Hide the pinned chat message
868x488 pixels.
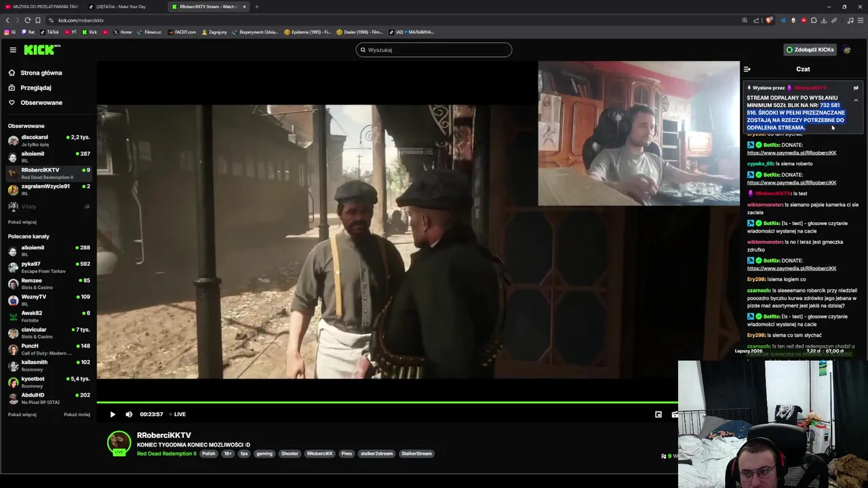pyautogui.click(x=856, y=87)
